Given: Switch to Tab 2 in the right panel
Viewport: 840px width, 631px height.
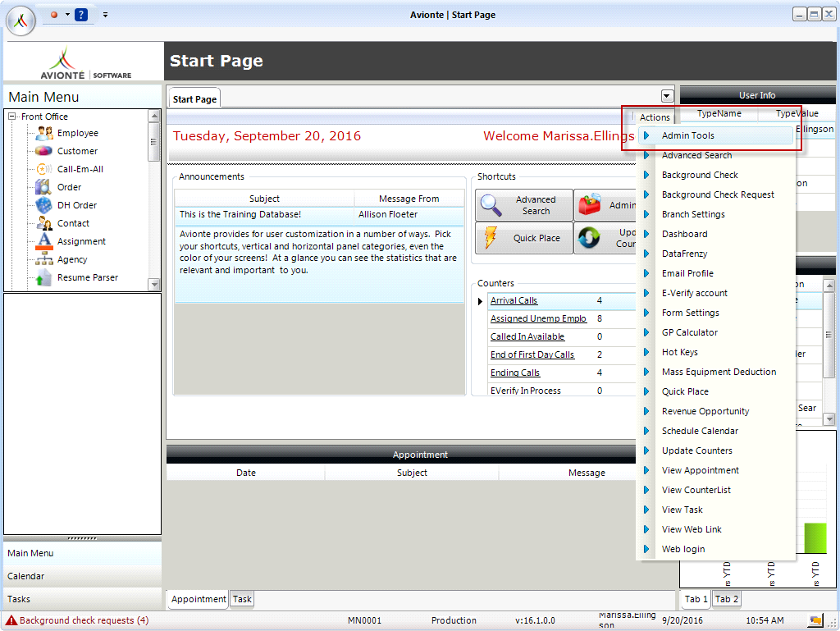Looking at the screenshot, I should (x=727, y=599).
